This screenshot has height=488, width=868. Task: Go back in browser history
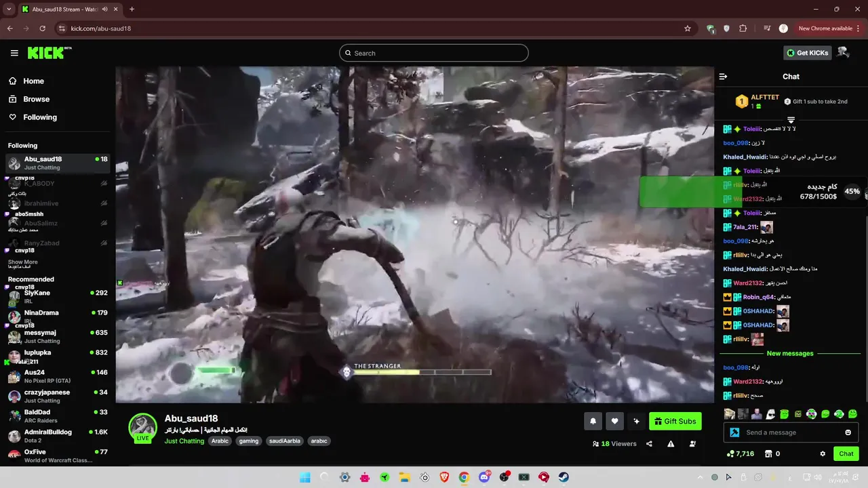tap(9, 28)
